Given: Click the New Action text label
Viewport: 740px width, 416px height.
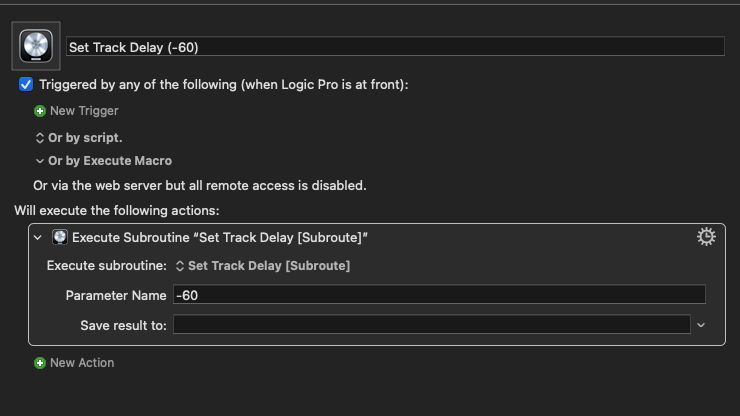Looking at the screenshot, I should (x=82, y=363).
